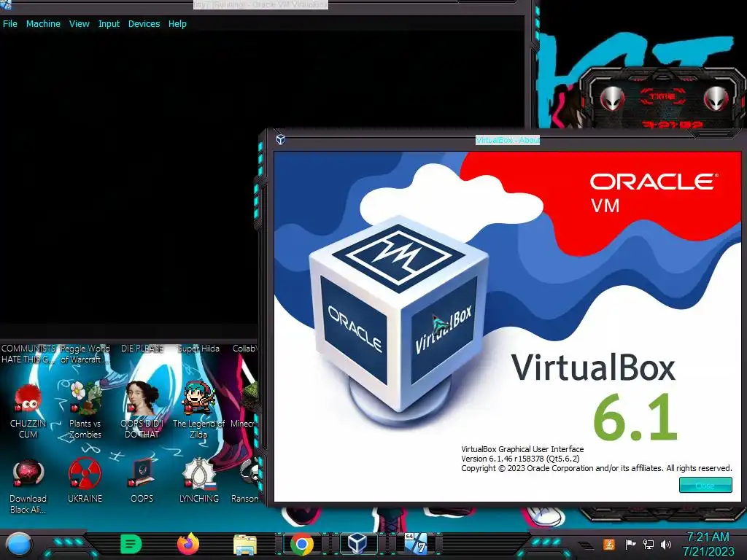Switch to VirtualBox Manager taskbar icon
Screen dimensions: 747x560
[x=357, y=543]
